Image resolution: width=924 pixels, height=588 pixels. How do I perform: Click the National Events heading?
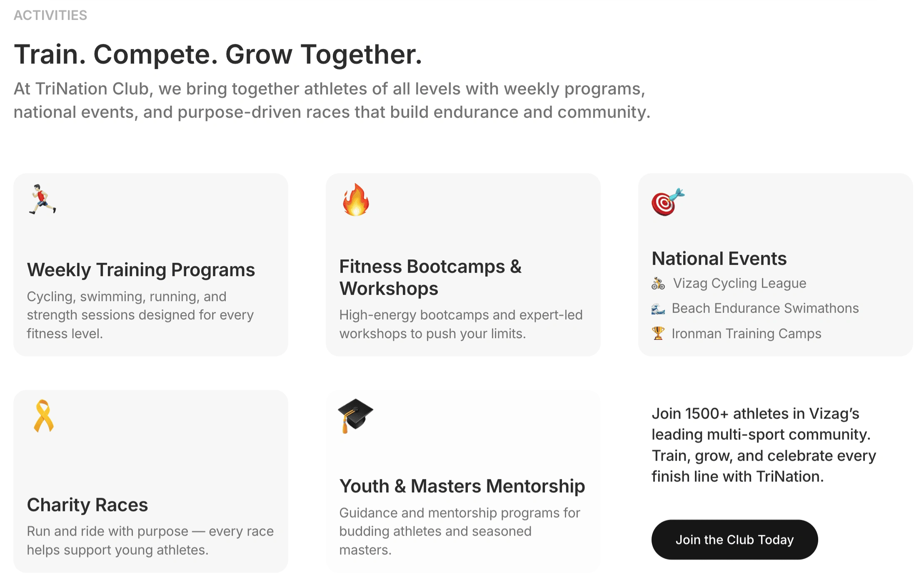[719, 258]
